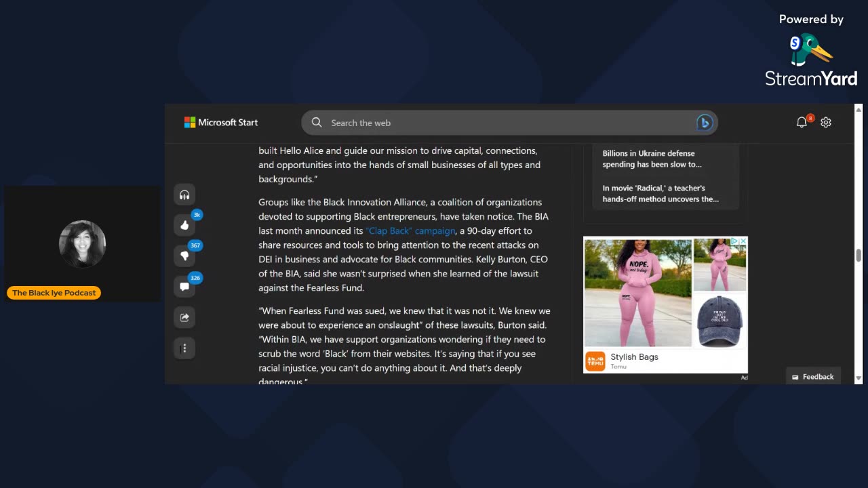Open the notifications bell
The image size is (868, 488).
click(802, 123)
